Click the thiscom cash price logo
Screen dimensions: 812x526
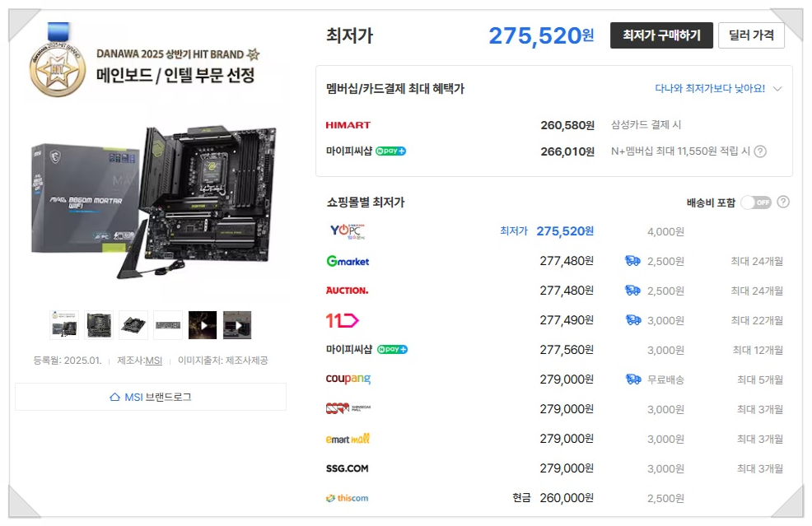point(347,498)
